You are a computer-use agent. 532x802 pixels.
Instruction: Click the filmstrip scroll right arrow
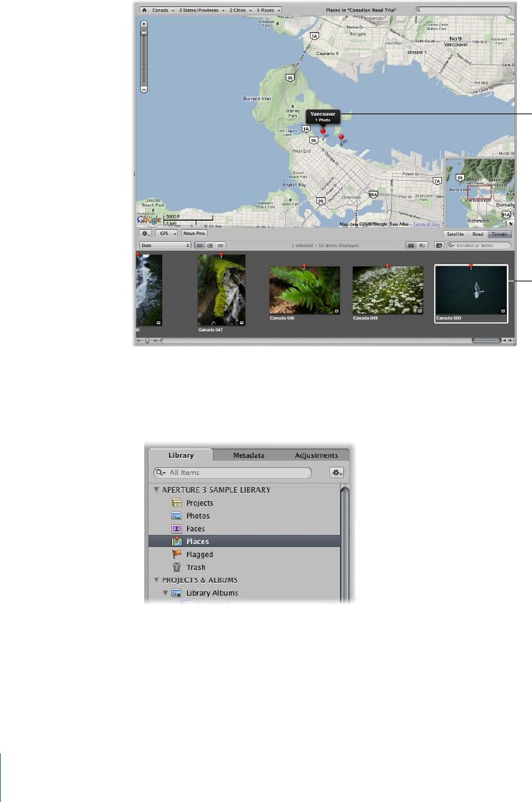(510, 340)
